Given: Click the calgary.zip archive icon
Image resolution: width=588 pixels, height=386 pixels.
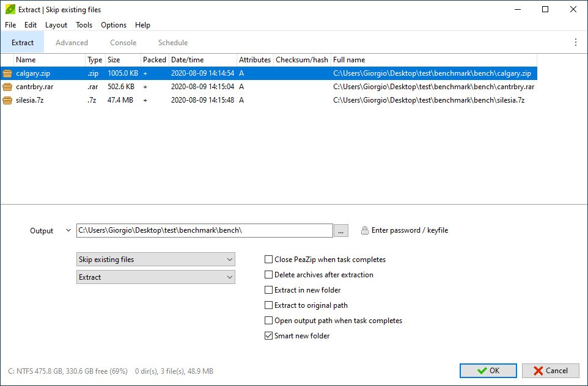Looking at the screenshot, I should pyautogui.click(x=7, y=73).
